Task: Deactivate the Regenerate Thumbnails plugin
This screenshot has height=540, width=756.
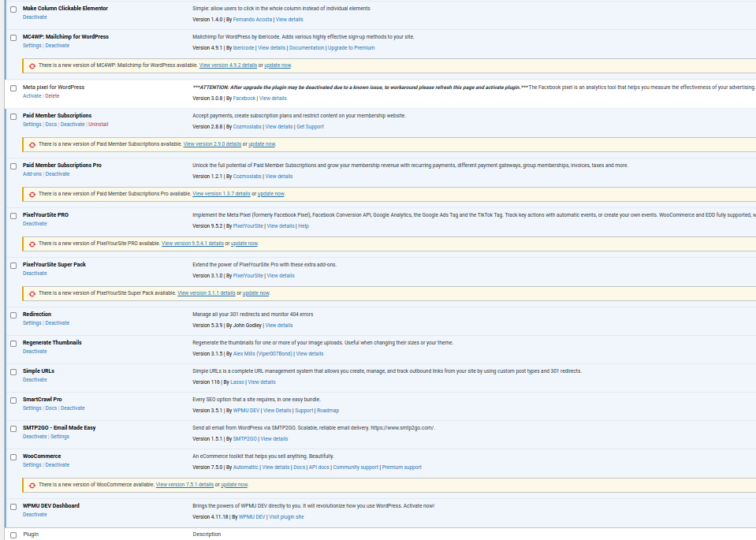Action: (x=35, y=352)
